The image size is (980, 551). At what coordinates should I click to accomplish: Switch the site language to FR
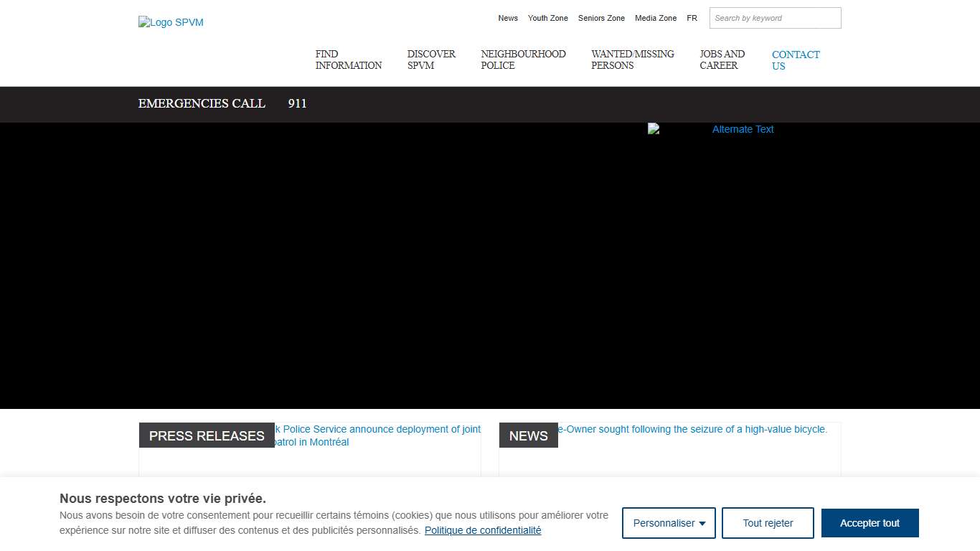pyautogui.click(x=692, y=18)
